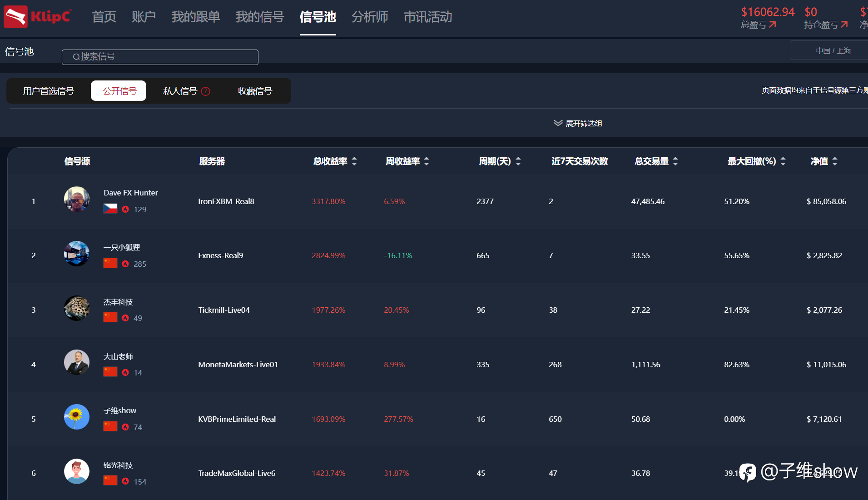Viewport: 868px width, 500px height.
Task: Click the total profit $16062.94 amount
Action: click(768, 12)
